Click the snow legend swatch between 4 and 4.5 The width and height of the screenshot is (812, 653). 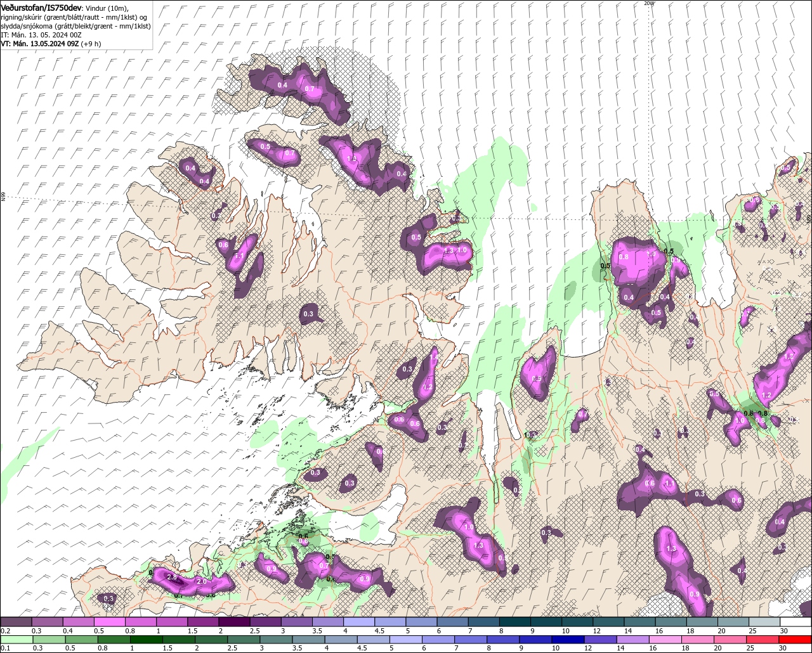coord(359,622)
